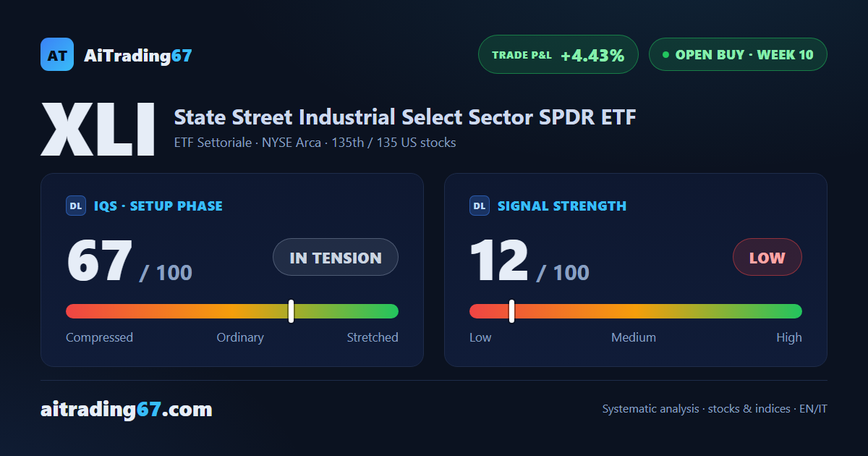Click the State Street Industrial ETF title
The image size is (868, 456).
point(405,117)
